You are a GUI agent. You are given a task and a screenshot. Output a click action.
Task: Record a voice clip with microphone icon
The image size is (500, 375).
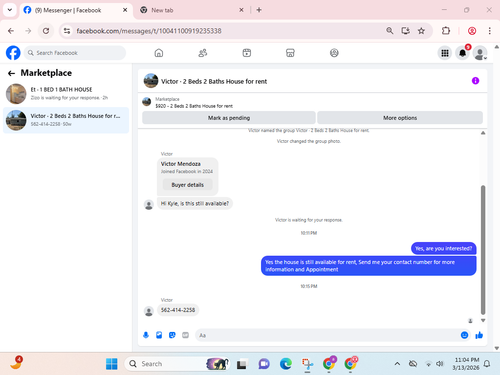(x=146, y=335)
